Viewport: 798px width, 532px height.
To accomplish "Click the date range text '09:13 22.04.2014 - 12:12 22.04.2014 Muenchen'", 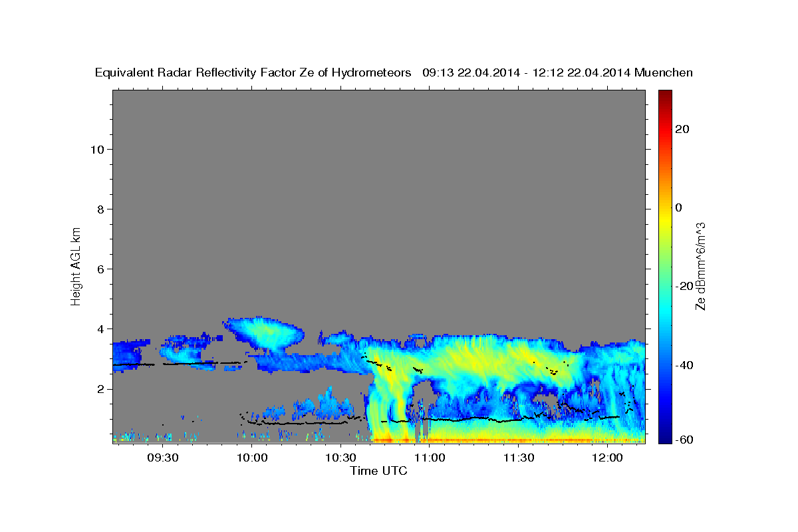I will (x=558, y=72).
